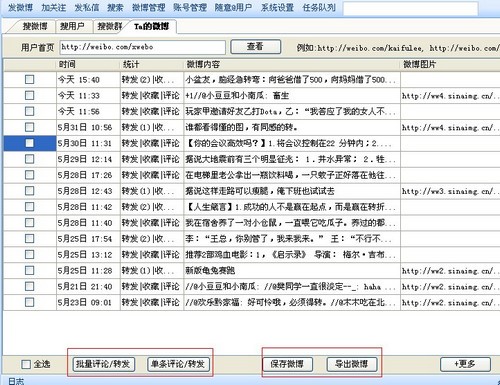Switch to the 搜微群 tab
500x385 pixels.
click(x=110, y=26)
